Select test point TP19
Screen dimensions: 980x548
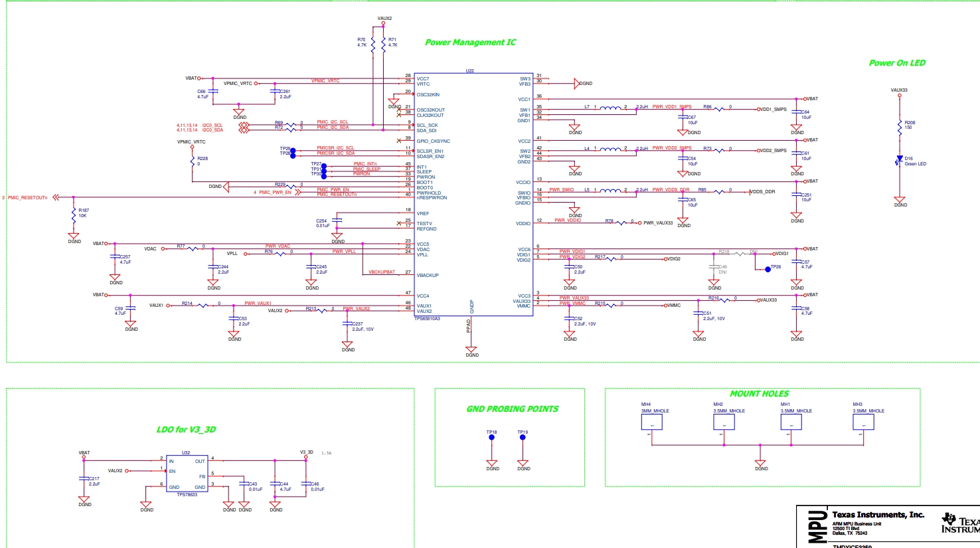523,438
